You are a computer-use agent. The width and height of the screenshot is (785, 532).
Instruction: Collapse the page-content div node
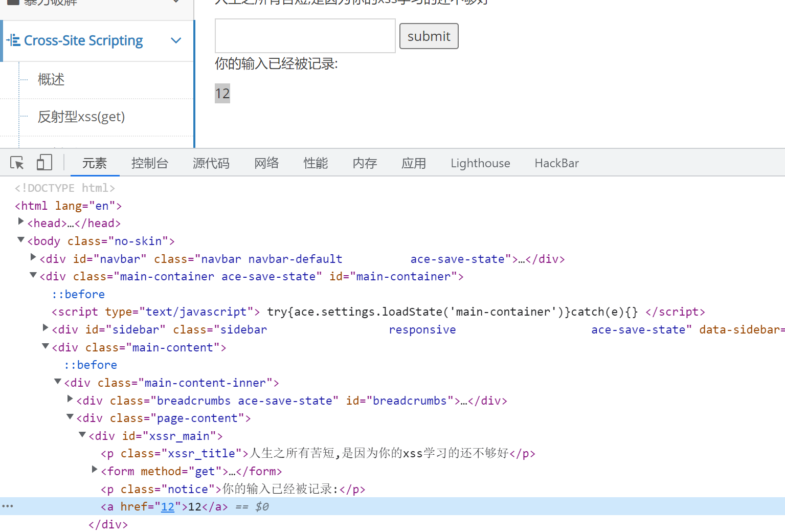pos(70,416)
